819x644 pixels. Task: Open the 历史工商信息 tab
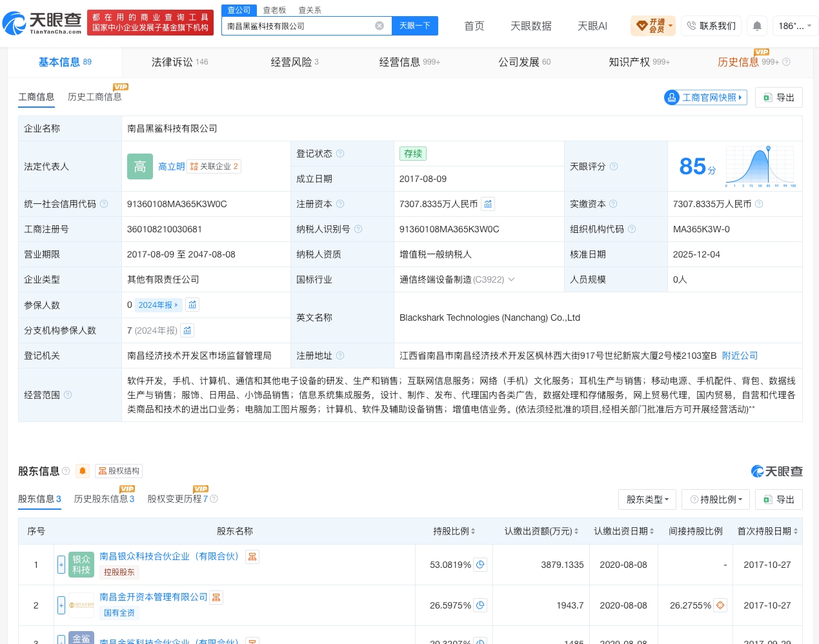(95, 97)
